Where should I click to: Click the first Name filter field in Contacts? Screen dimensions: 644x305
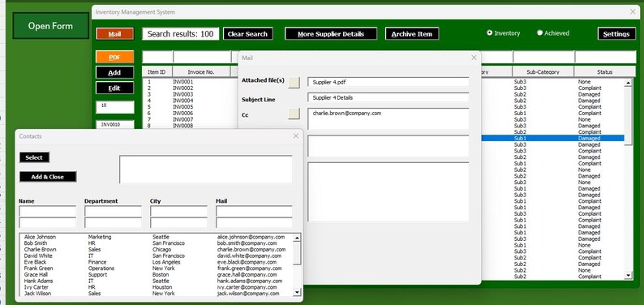(48, 212)
